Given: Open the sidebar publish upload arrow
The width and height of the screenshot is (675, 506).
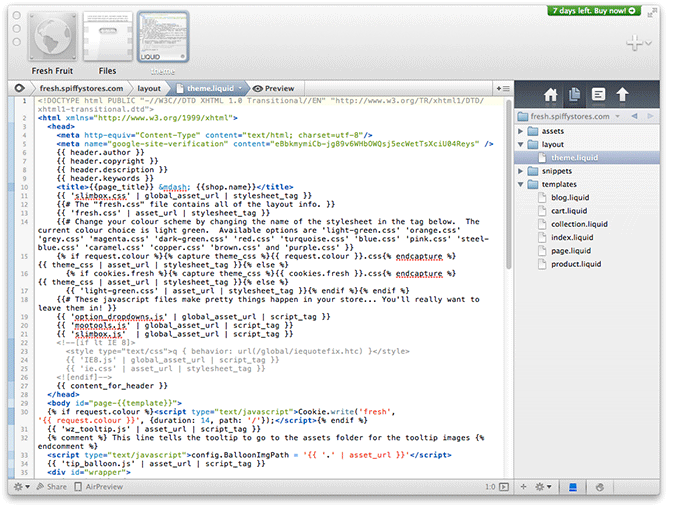Looking at the screenshot, I should tap(622, 94).
